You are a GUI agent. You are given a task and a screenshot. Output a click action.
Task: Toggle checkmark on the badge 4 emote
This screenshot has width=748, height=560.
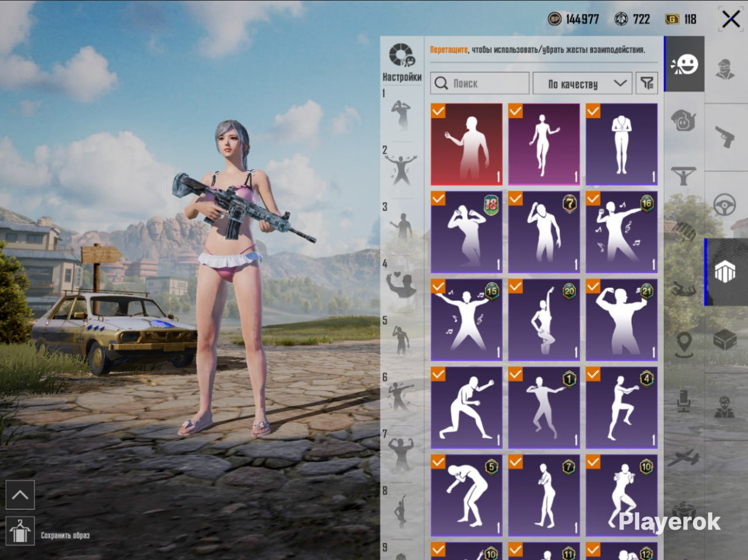594,374
